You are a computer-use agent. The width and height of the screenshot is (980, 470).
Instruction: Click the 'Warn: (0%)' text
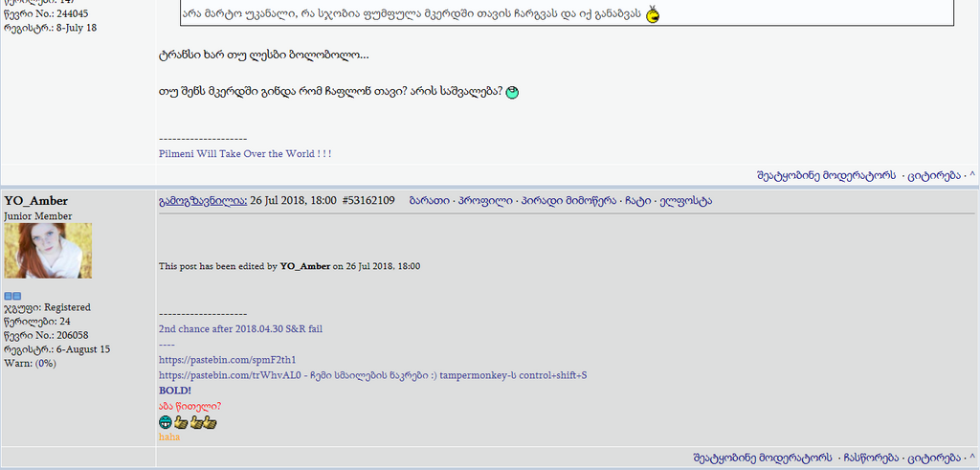[30, 363]
